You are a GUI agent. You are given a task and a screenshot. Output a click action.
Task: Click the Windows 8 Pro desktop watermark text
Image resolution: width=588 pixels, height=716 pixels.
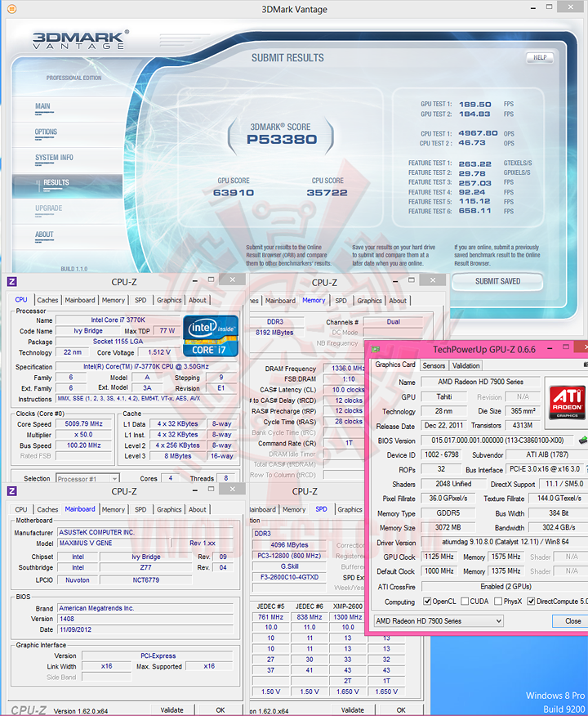(555, 696)
